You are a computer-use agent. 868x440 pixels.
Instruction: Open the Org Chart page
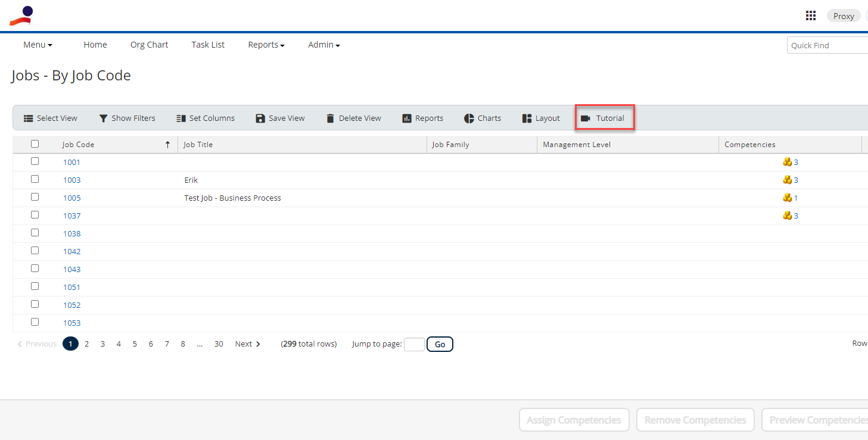(x=150, y=45)
